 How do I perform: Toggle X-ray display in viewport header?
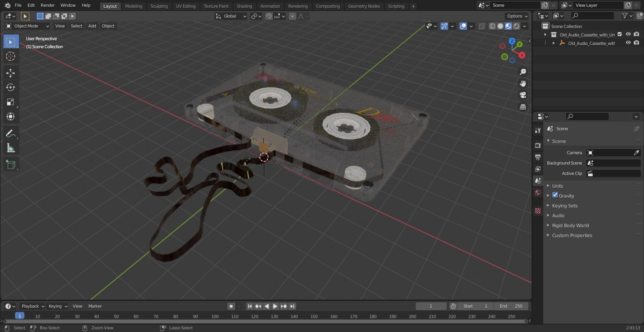(x=482, y=26)
